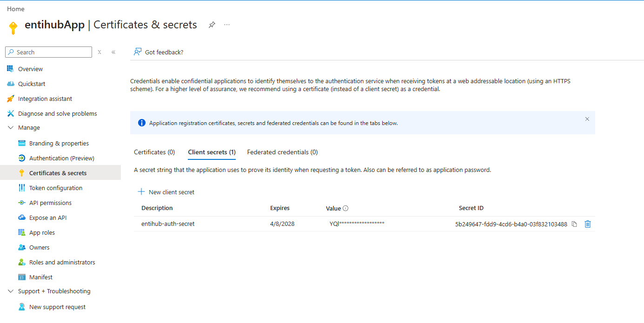Image resolution: width=644 pixels, height=323 pixels.
Task: Click the Overview grid icon
Action: 10,69
